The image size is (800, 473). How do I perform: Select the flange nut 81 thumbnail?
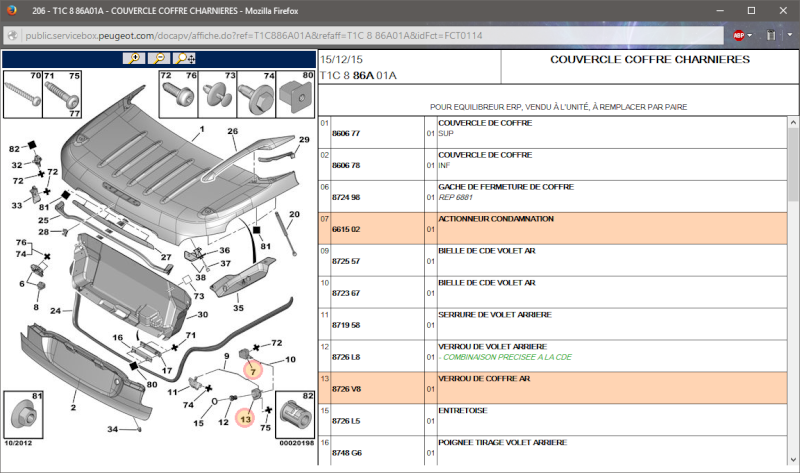[x=23, y=415]
